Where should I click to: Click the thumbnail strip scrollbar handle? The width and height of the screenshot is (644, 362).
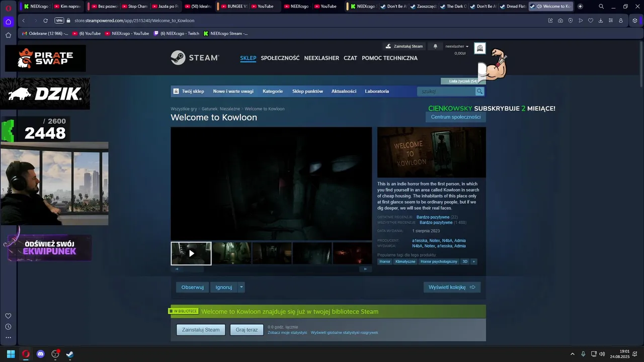coord(190,269)
